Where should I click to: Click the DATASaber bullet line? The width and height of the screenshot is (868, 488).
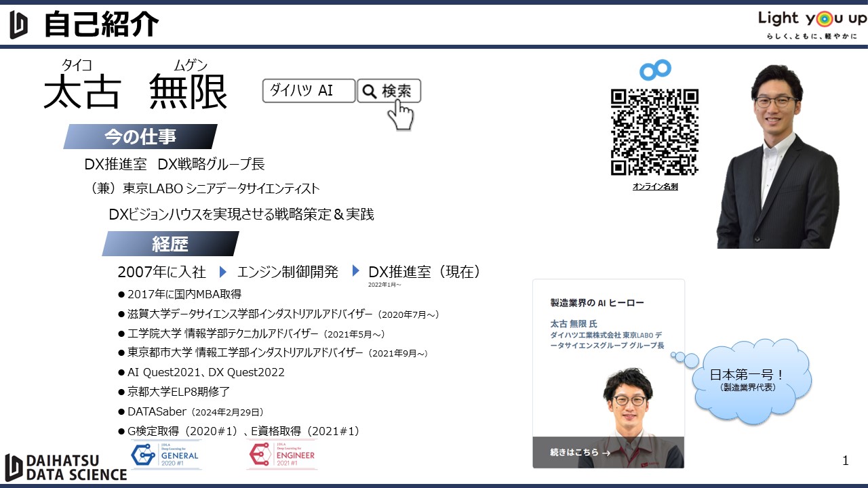coord(191,411)
